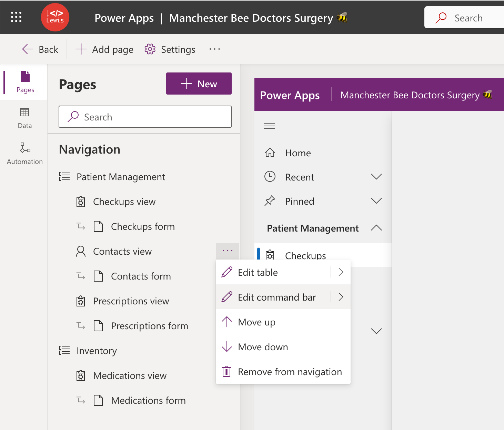
Task: Switch to the Data sidebar tab
Action: coord(25,118)
